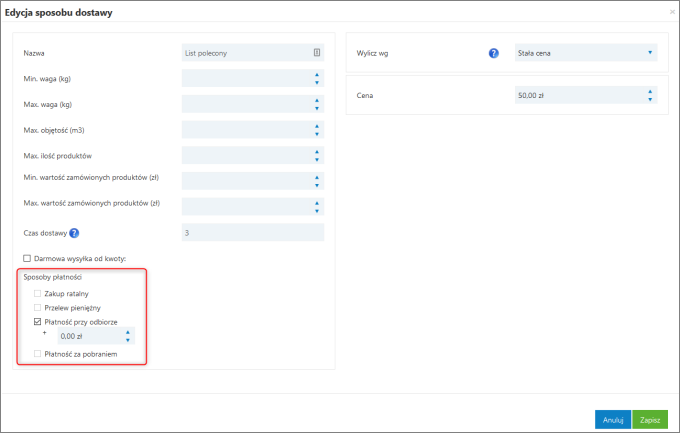Increase the Max. objętość (m3) value
Screen dimensions: 680x433
click(x=317, y=126)
